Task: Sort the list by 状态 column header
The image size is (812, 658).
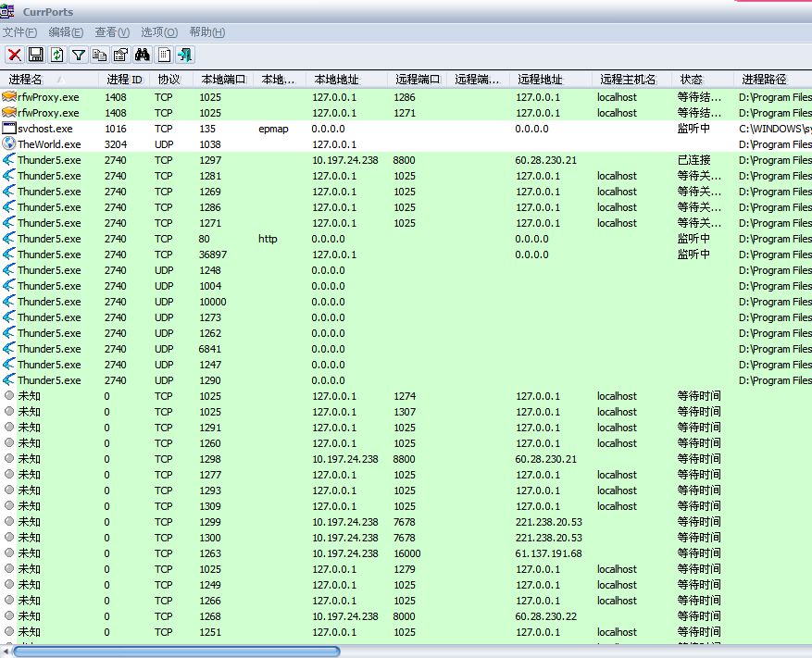Action: (x=692, y=80)
